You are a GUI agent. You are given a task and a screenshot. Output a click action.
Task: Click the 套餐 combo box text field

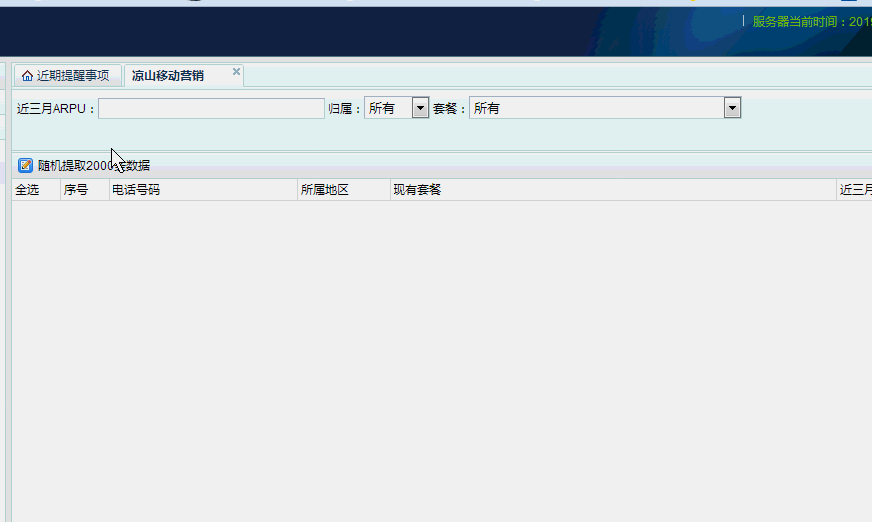tap(597, 108)
